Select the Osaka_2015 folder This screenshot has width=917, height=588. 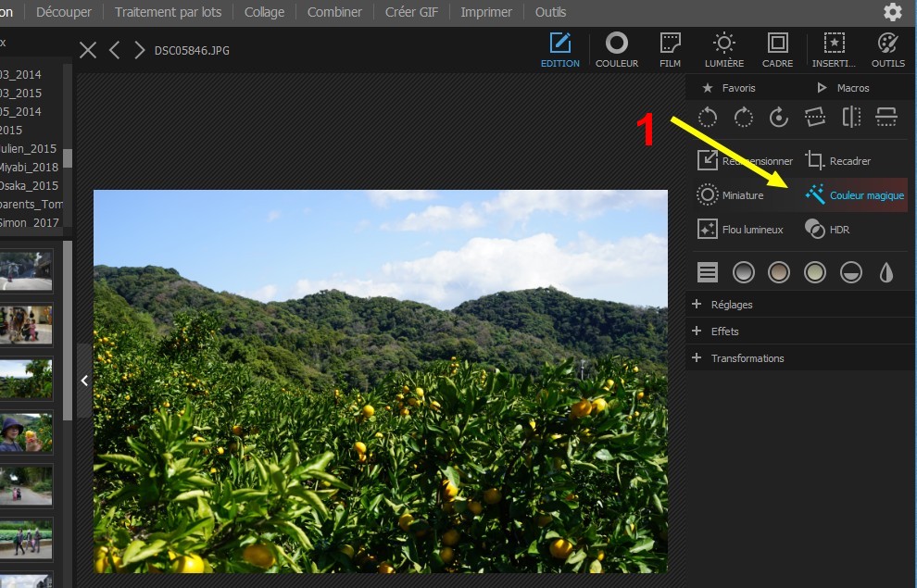pyautogui.click(x=30, y=185)
